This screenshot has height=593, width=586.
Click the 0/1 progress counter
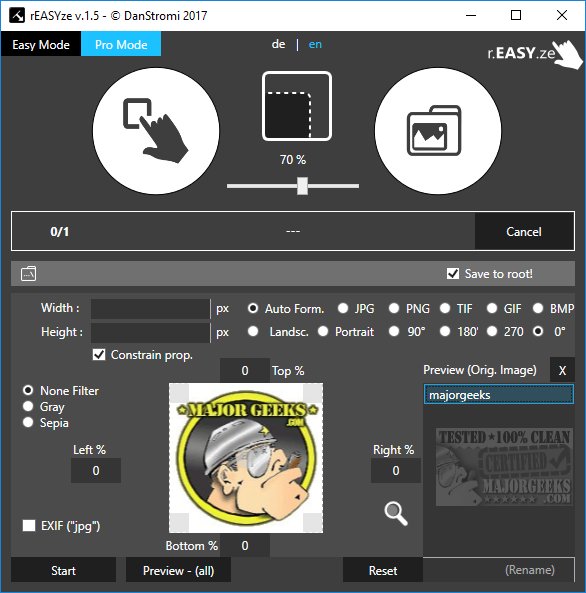click(59, 231)
